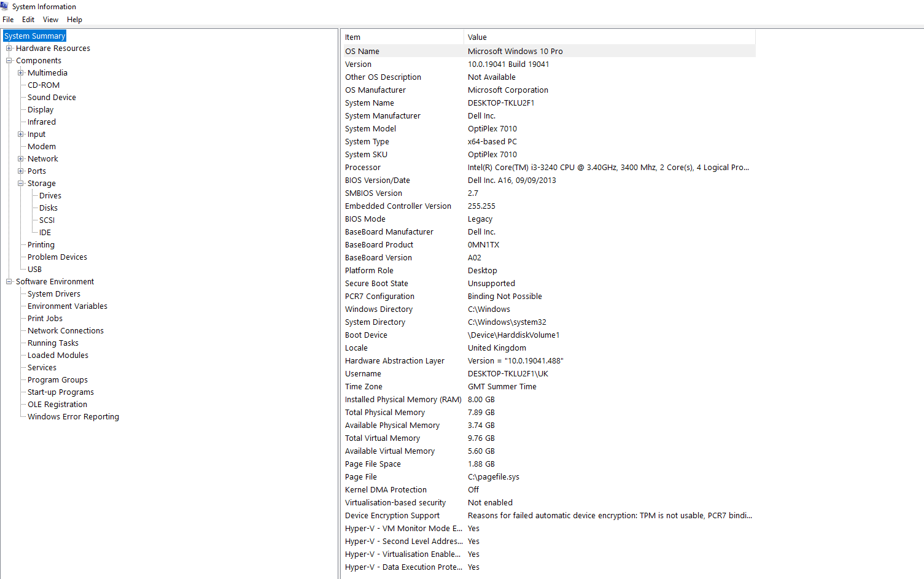
Task: Expand the Ports node
Action: pos(21,171)
